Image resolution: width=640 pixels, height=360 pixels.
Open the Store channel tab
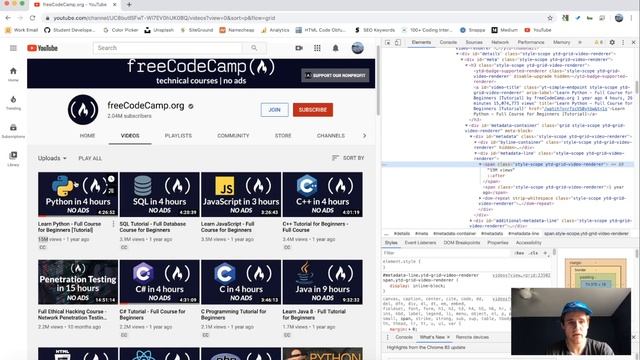coord(283,136)
